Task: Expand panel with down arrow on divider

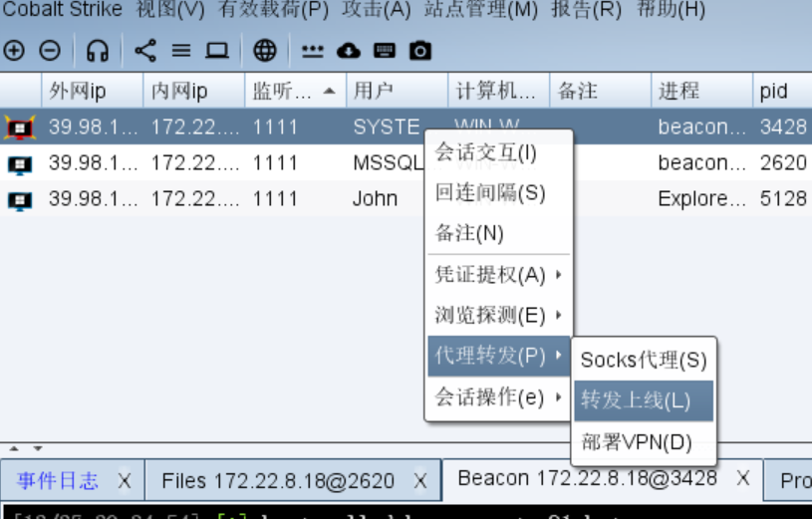Action: pyautogui.click(x=38, y=448)
